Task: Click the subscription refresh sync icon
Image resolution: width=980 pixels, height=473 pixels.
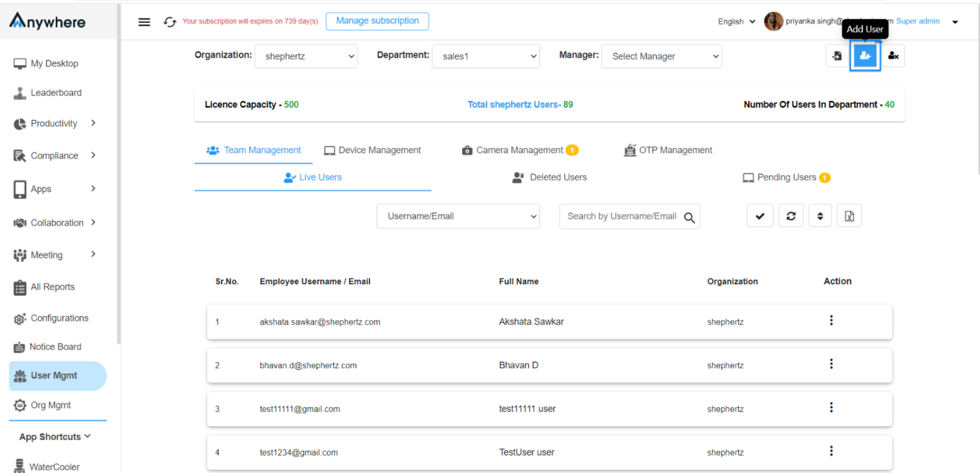Action: click(x=170, y=22)
